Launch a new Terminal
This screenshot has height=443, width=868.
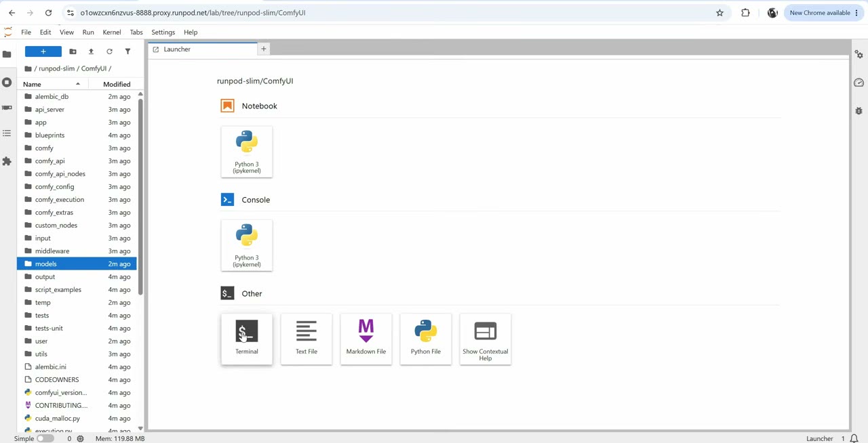pyautogui.click(x=247, y=339)
